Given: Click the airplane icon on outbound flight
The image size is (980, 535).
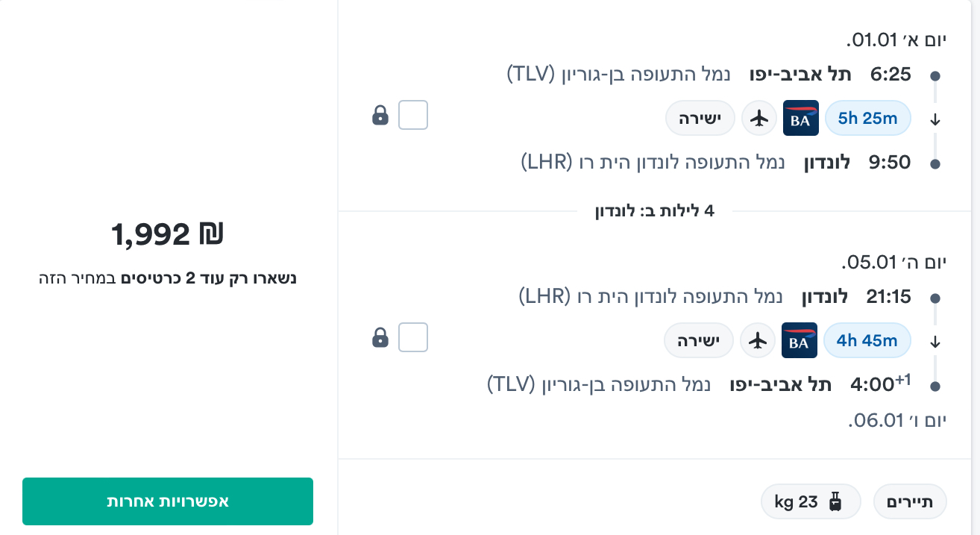Looking at the screenshot, I should [x=759, y=118].
